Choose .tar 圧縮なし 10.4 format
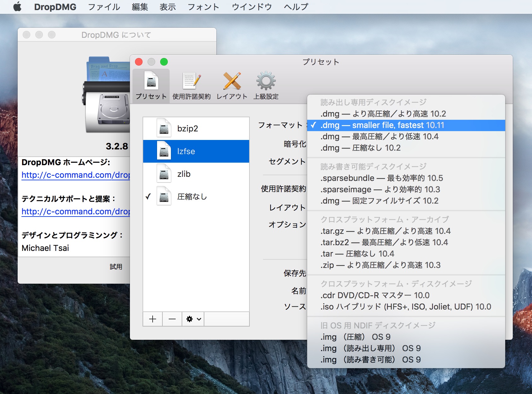The width and height of the screenshot is (532, 394). (x=406, y=254)
